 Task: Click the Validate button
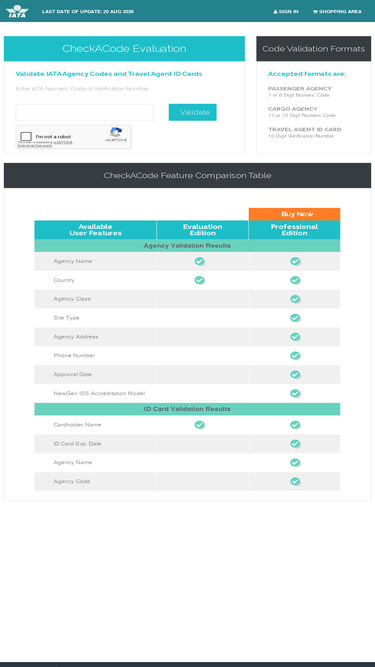(x=193, y=112)
